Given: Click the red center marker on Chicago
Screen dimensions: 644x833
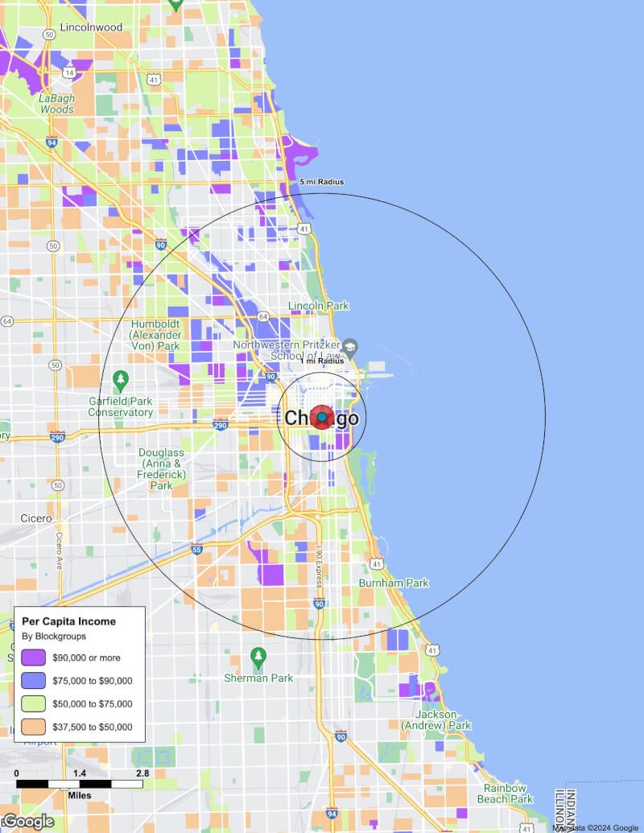Looking at the screenshot, I should (322, 418).
